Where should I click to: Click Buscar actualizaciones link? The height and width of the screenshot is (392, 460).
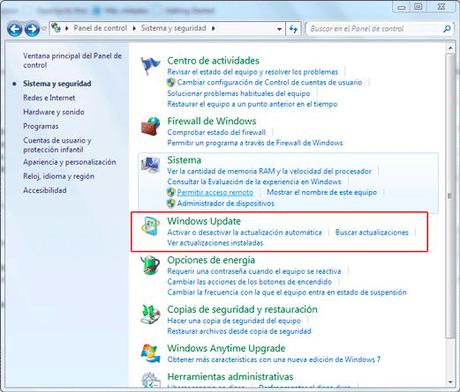[x=372, y=232]
